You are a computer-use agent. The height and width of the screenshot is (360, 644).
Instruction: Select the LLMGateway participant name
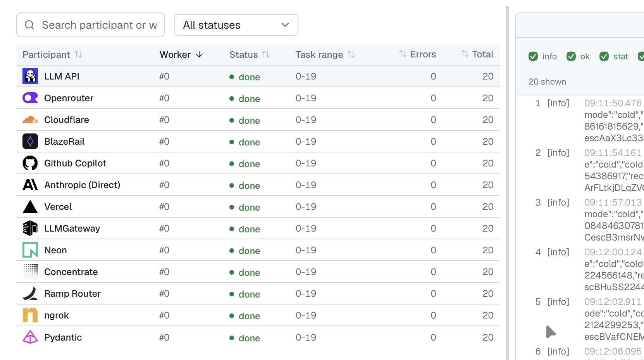pos(72,228)
